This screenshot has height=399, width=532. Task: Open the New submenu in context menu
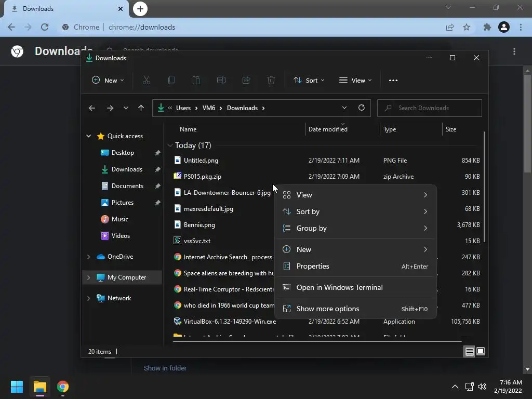pyautogui.click(x=355, y=250)
